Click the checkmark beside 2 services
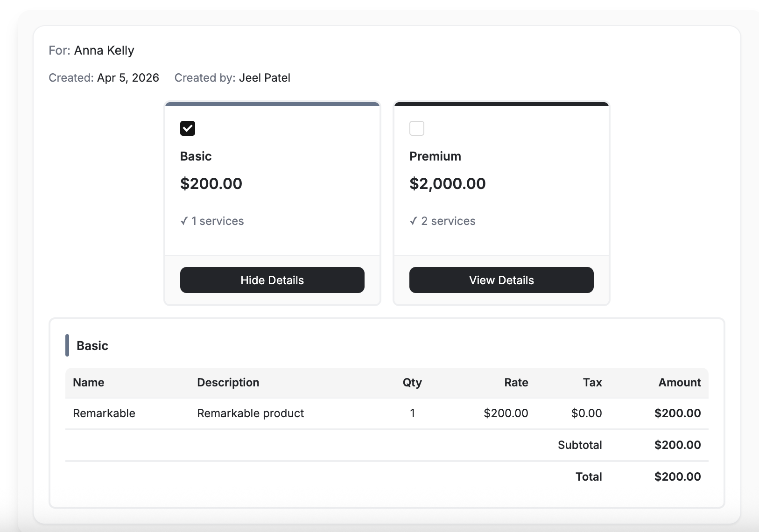The width and height of the screenshot is (759, 532). [x=413, y=221]
